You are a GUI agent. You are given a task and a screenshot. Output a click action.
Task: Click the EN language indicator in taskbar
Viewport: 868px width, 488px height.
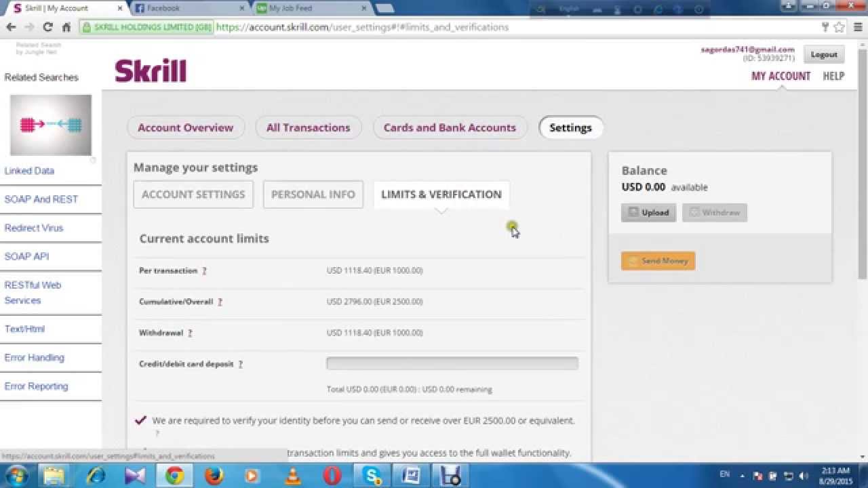click(x=725, y=474)
